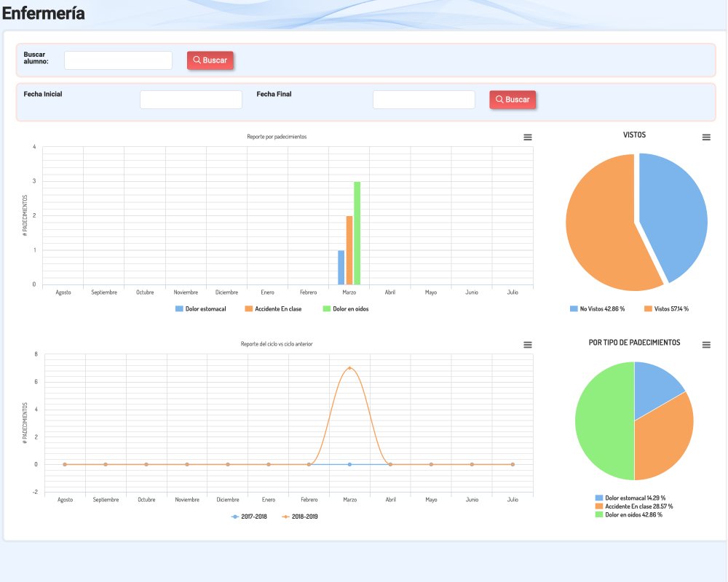Open the VISTOS pie chart hamburger menu
The image size is (728, 582).
pos(706,137)
